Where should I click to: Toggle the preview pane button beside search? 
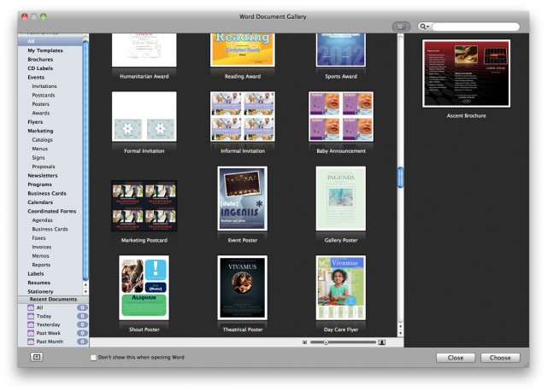401,26
